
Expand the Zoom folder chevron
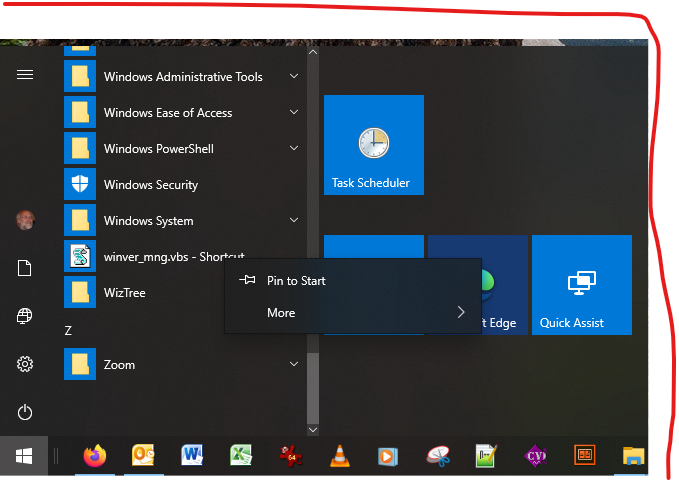click(x=294, y=364)
